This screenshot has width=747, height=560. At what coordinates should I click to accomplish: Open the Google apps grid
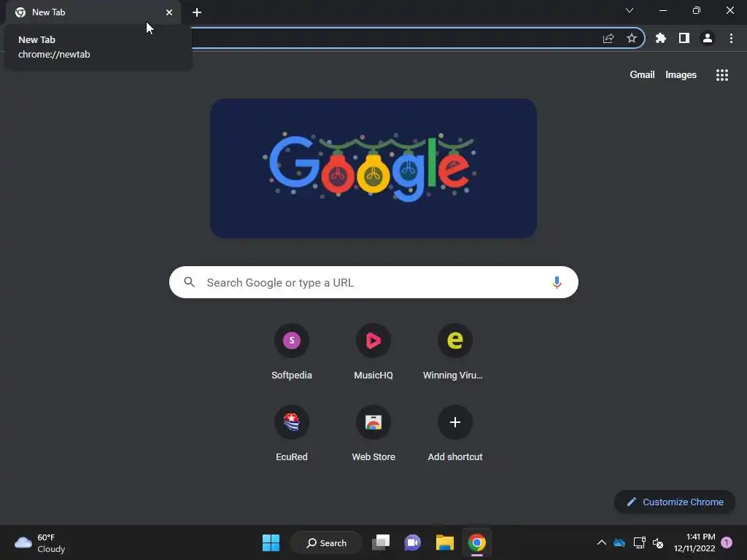[722, 75]
